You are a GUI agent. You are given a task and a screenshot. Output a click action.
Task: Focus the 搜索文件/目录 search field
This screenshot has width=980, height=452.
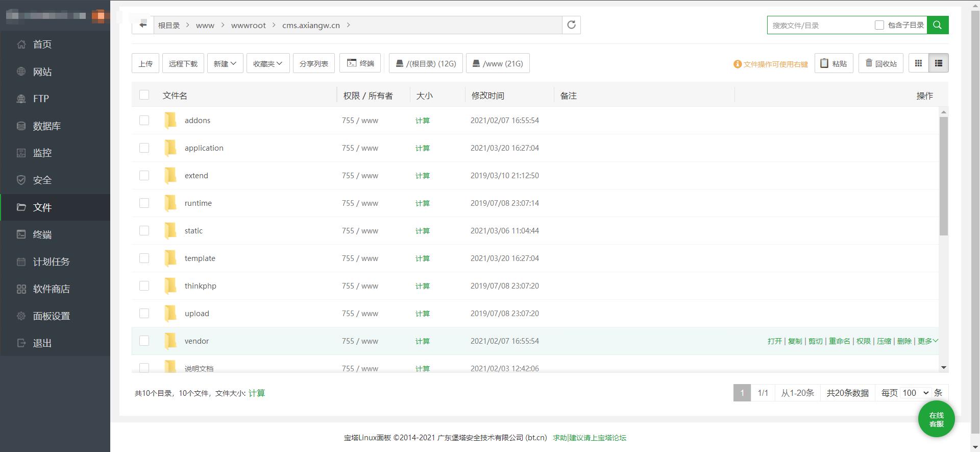pos(820,25)
